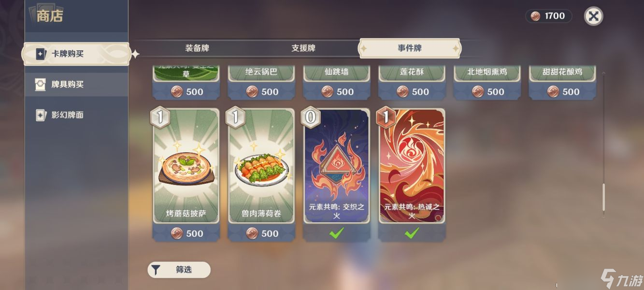The height and width of the screenshot is (290, 644).
Task: Open the 筛选 filter options
Action: [179, 270]
